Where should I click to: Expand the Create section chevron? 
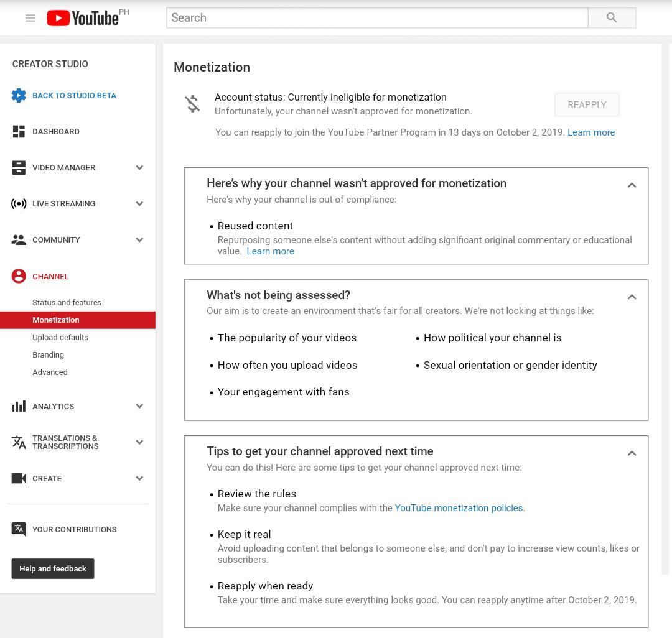coord(139,478)
